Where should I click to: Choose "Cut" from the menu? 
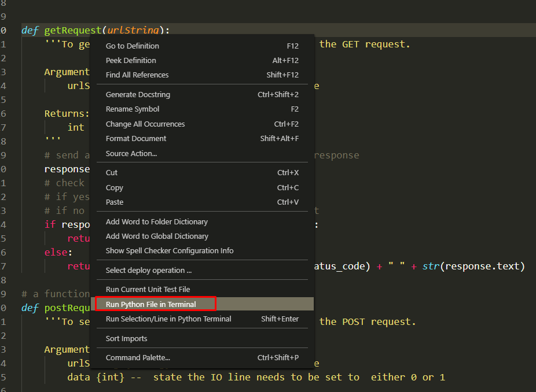[x=111, y=172]
